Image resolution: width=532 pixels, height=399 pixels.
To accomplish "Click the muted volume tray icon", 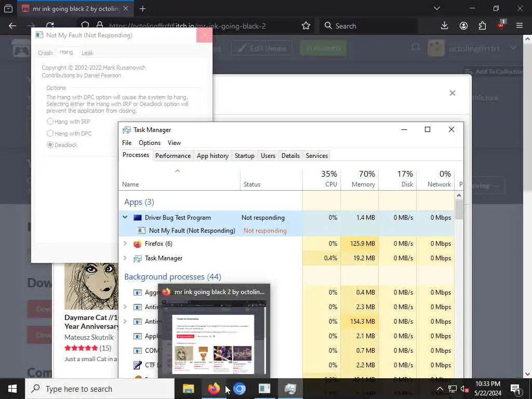I will (465, 389).
